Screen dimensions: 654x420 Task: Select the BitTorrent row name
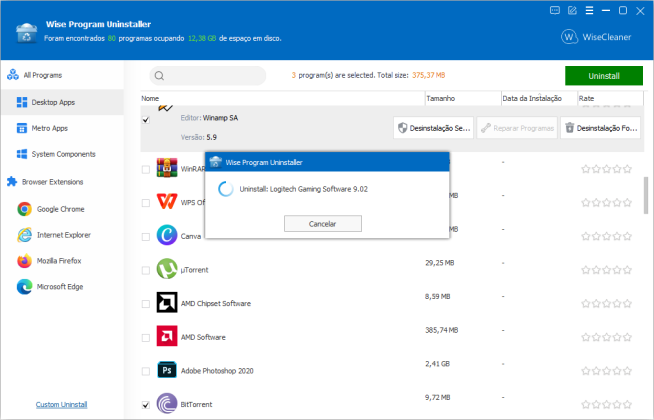point(196,405)
